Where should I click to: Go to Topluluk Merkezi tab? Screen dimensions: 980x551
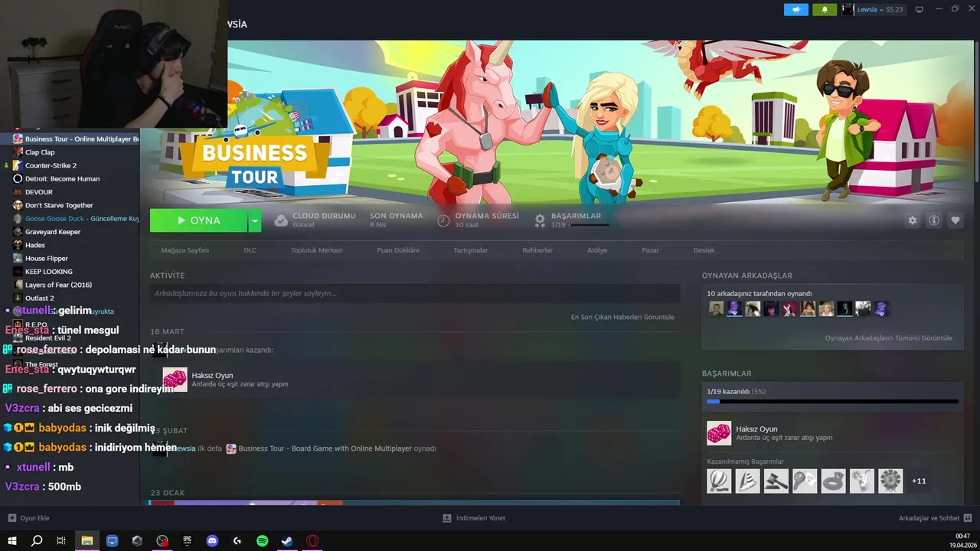317,250
